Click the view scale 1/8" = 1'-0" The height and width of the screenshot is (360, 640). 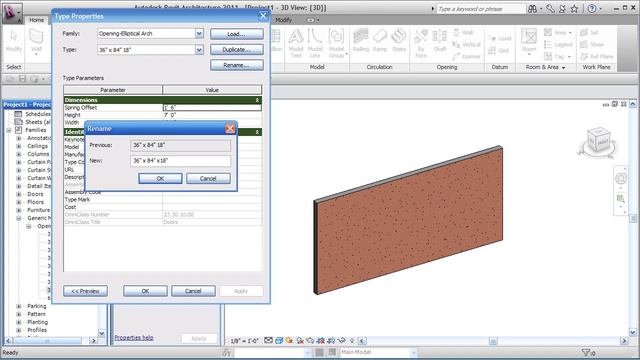pyautogui.click(x=245, y=341)
